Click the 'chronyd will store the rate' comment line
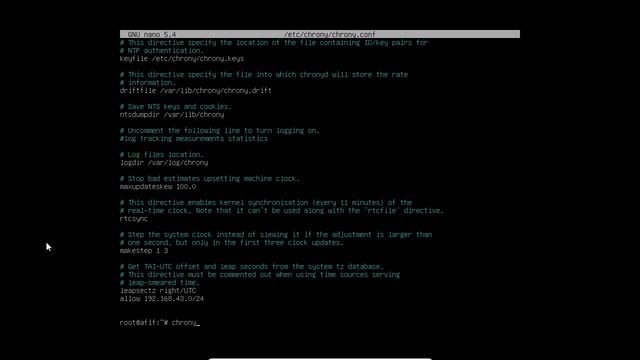 [264, 75]
